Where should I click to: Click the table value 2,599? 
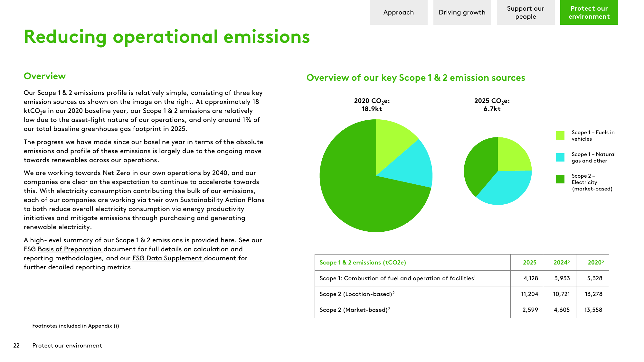530,310
